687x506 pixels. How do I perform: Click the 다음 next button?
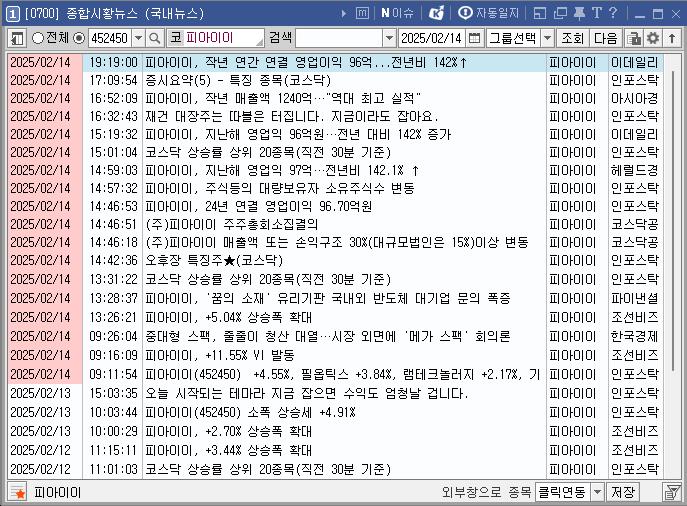pos(606,39)
